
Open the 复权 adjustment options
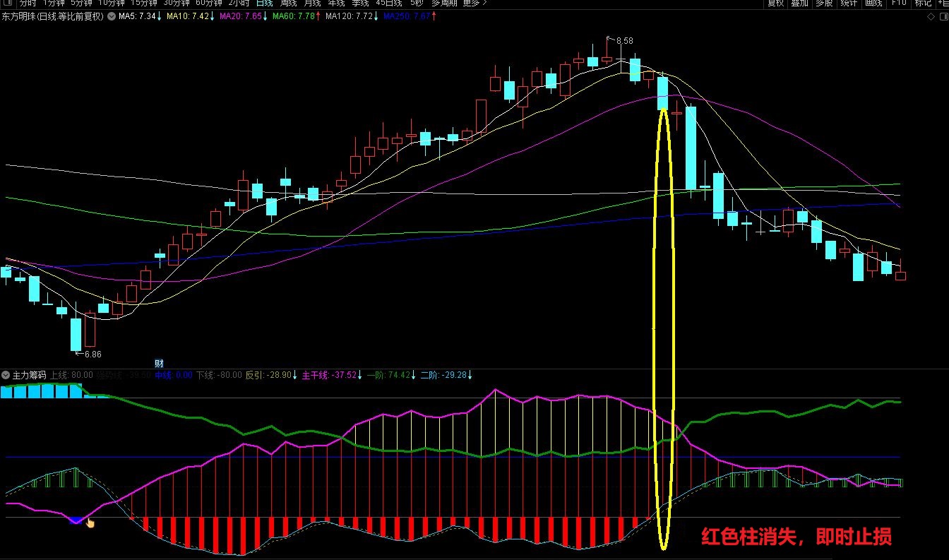775,3
